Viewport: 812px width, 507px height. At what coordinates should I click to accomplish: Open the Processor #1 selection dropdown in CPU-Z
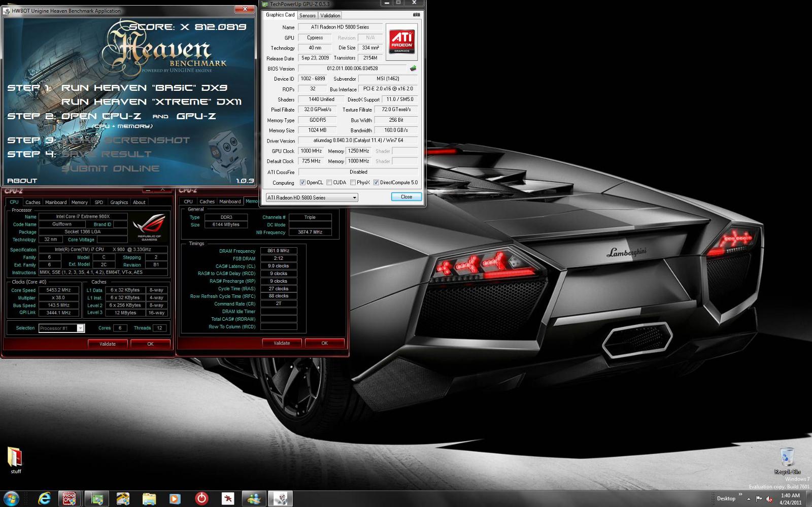click(x=62, y=328)
